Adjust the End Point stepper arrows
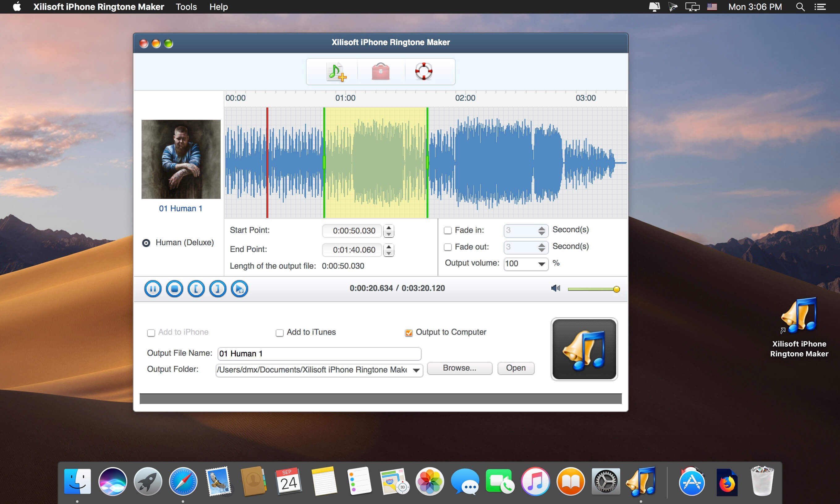Image resolution: width=840 pixels, height=504 pixels. [x=389, y=250]
